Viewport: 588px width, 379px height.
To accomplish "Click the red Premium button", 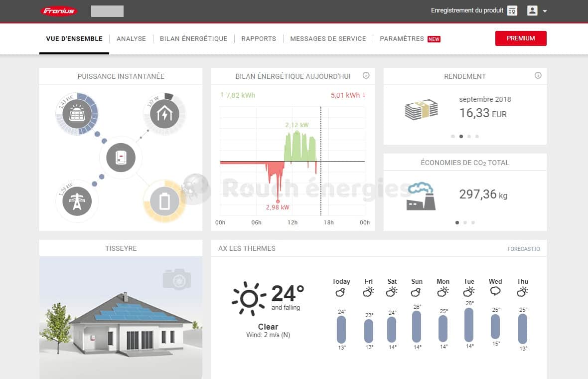I will click(x=521, y=38).
